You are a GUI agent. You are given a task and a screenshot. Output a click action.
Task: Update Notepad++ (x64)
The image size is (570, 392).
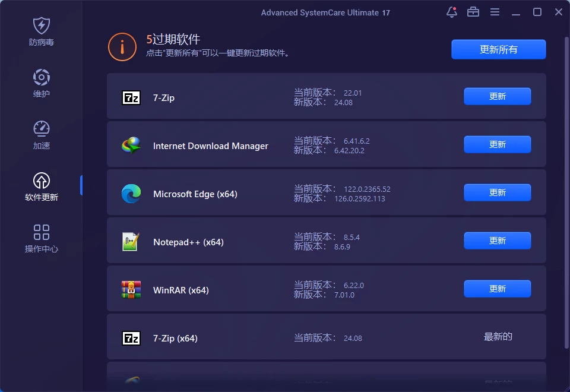[x=497, y=241]
